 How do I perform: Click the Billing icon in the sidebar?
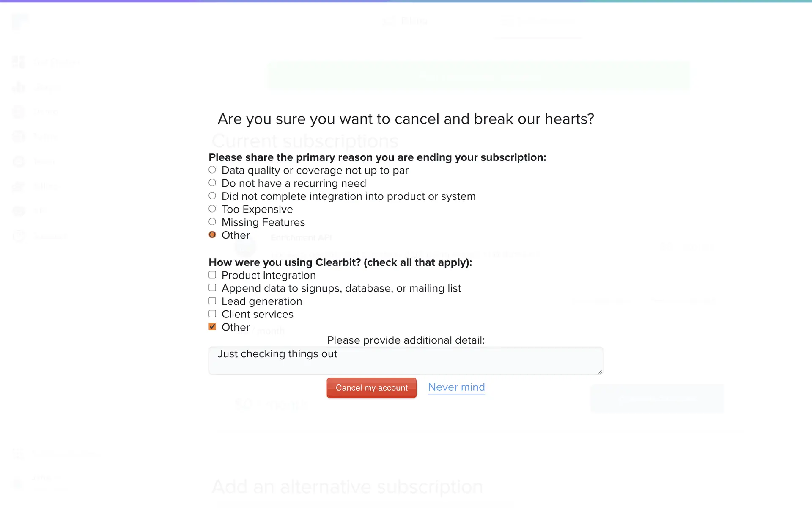[x=19, y=186]
